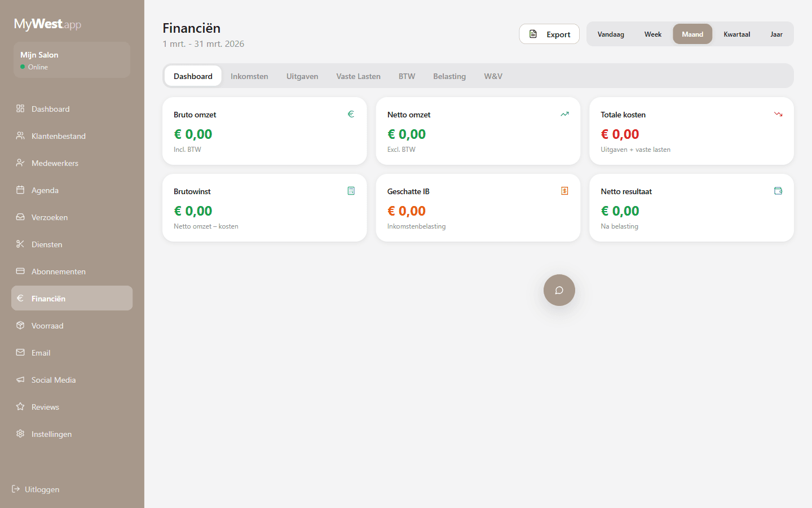Click the scissors icon for Diensten
Viewport: 812px width, 508px height.
click(x=20, y=244)
